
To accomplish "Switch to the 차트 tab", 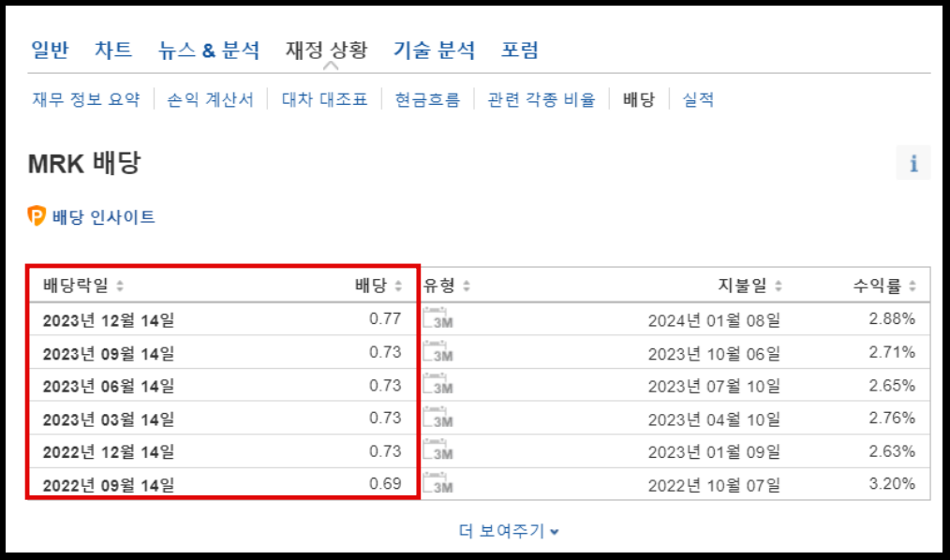I will [113, 50].
